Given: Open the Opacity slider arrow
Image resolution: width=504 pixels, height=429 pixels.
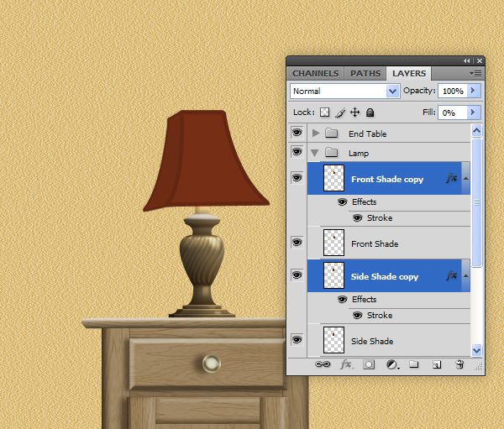Looking at the screenshot, I should (x=473, y=91).
